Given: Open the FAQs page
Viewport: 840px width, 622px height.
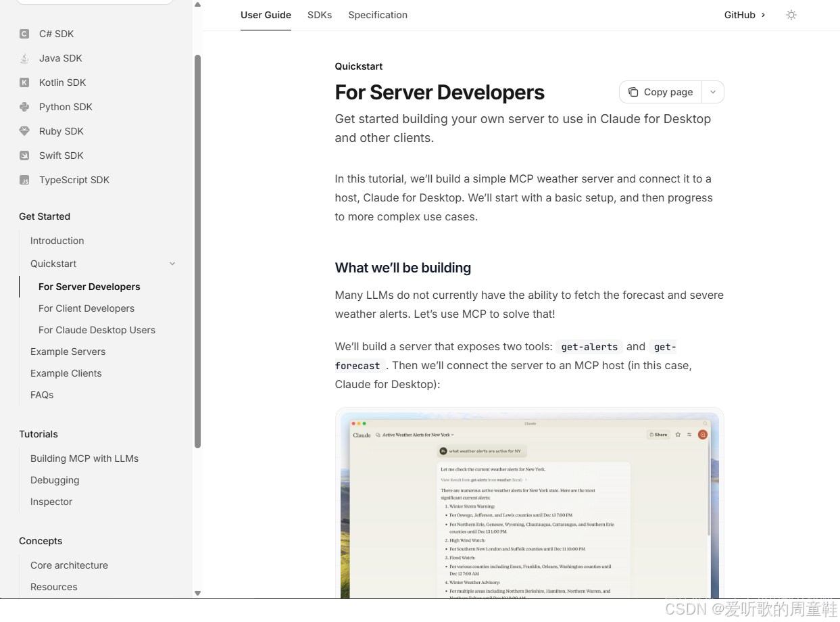Looking at the screenshot, I should [x=42, y=395].
